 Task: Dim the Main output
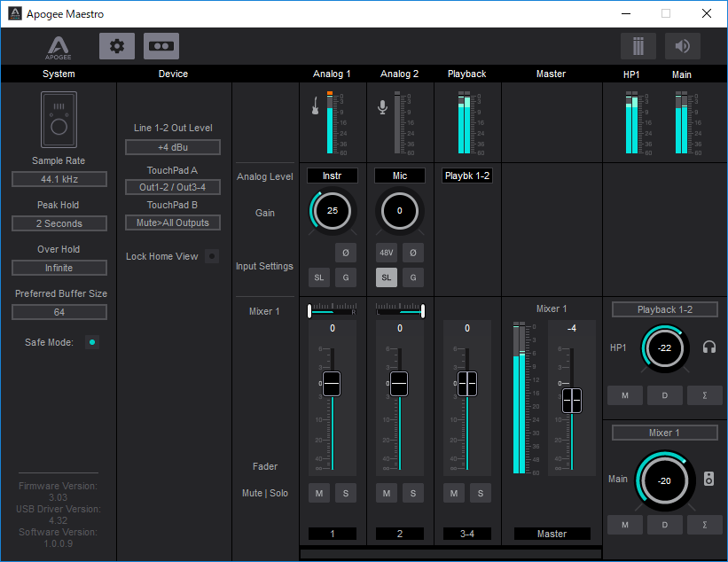click(x=665, y=525)
